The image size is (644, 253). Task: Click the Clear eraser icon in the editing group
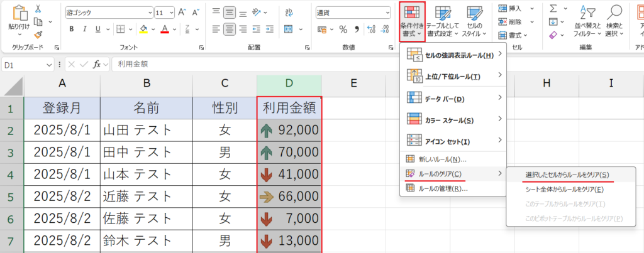click(x=553, y=35)
